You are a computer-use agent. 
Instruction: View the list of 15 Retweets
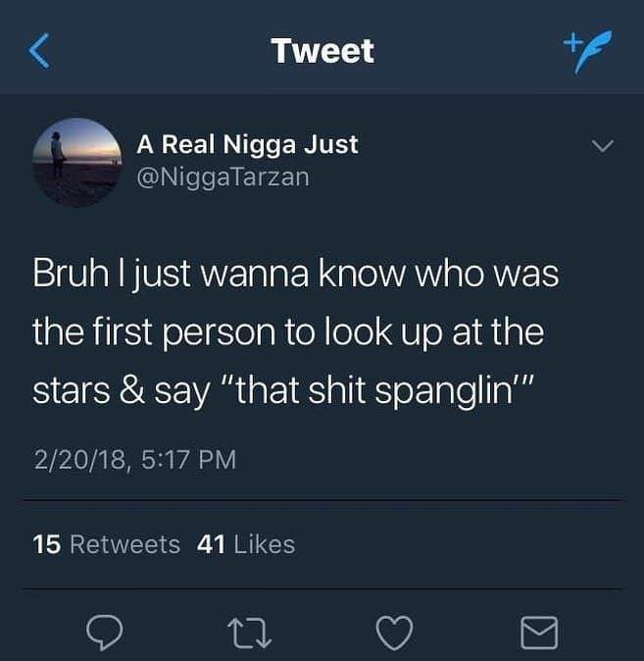(106, 544)
